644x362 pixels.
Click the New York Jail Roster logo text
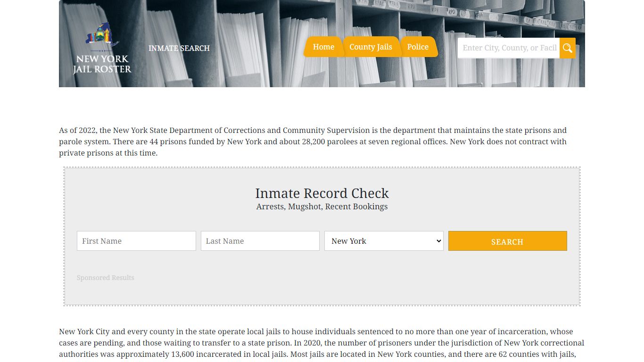pos(102,64)
